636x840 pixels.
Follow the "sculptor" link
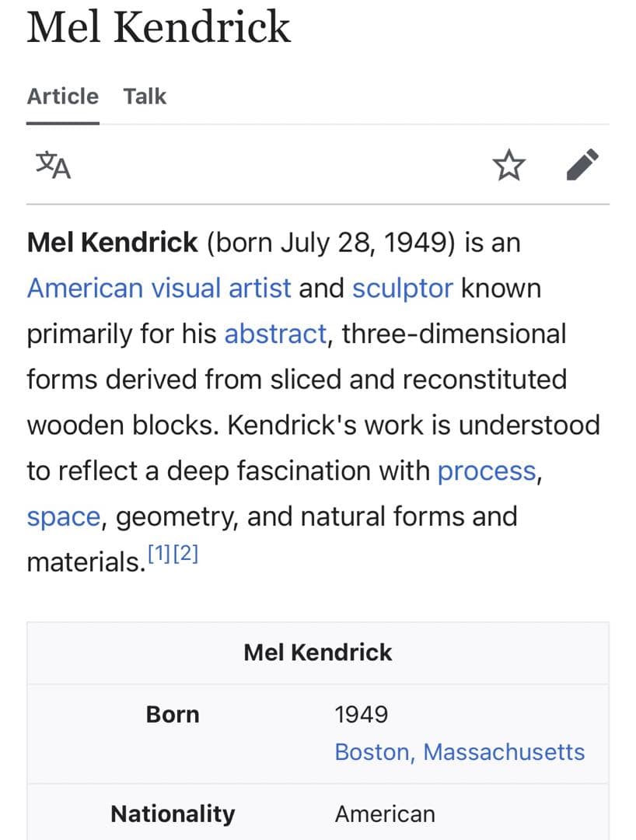pyautogui.click(x=402, y=288)
